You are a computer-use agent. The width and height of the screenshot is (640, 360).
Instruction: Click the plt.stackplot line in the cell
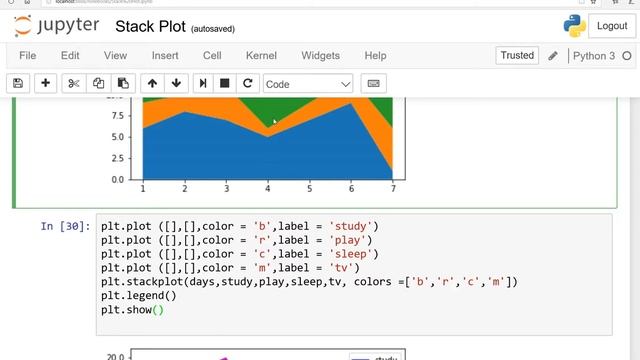pos(309,282)
